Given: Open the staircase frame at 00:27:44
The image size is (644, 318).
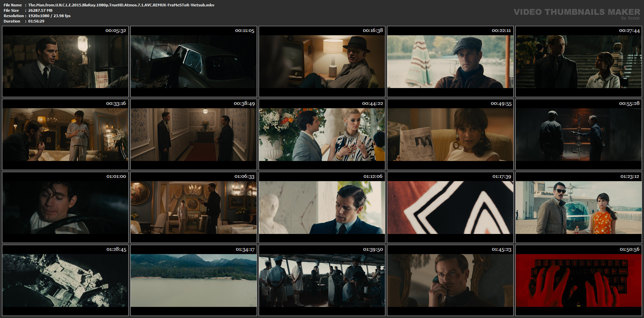Looking at the screenshot, I should pyautogui.click(x=578, y=62).
